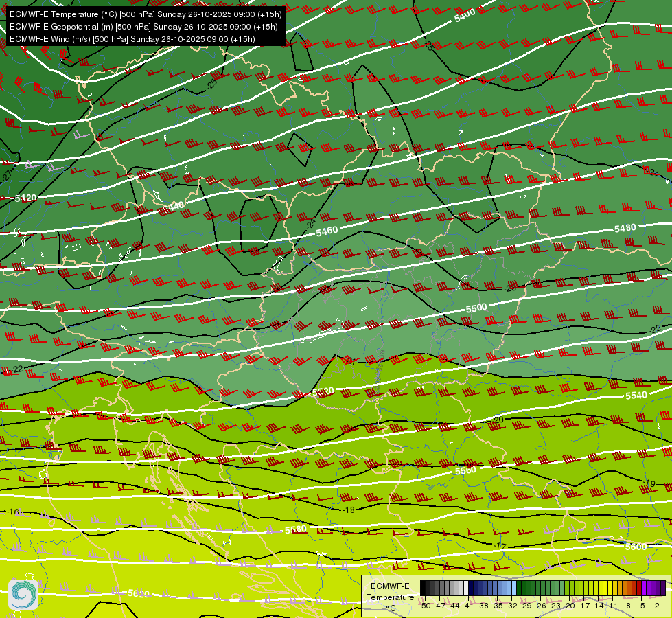Click the -29 value in the legend
672x618 pixels.
click(x=526, y=606)
